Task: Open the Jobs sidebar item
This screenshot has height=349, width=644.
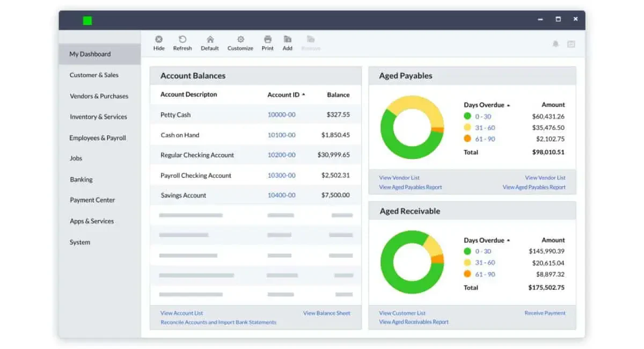Action: (x=76, y=158)
